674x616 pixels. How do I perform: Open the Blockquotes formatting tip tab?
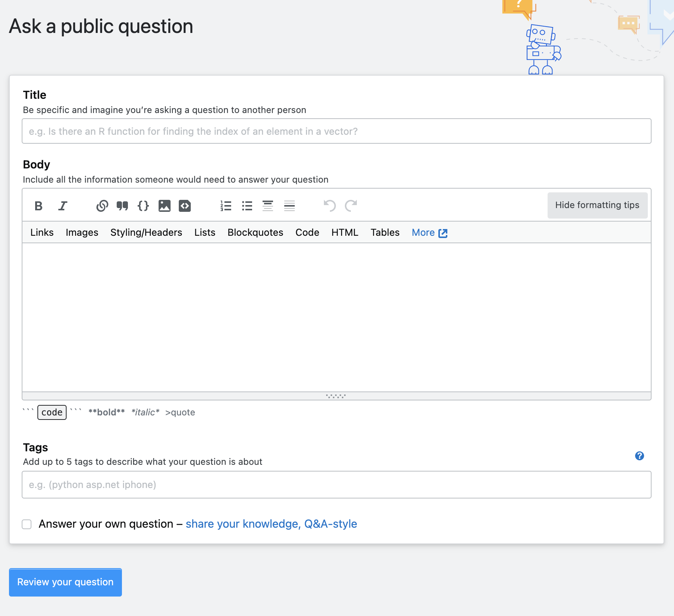coord(255,232)
